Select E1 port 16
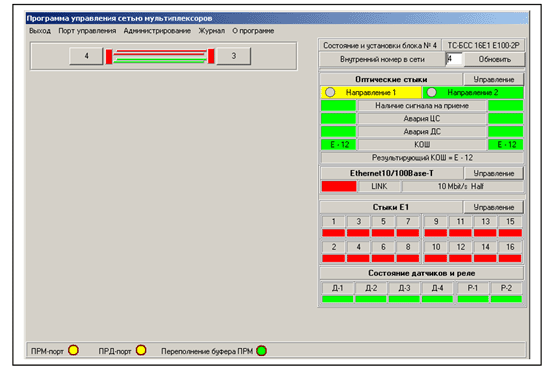 click(x=510, y=247)
